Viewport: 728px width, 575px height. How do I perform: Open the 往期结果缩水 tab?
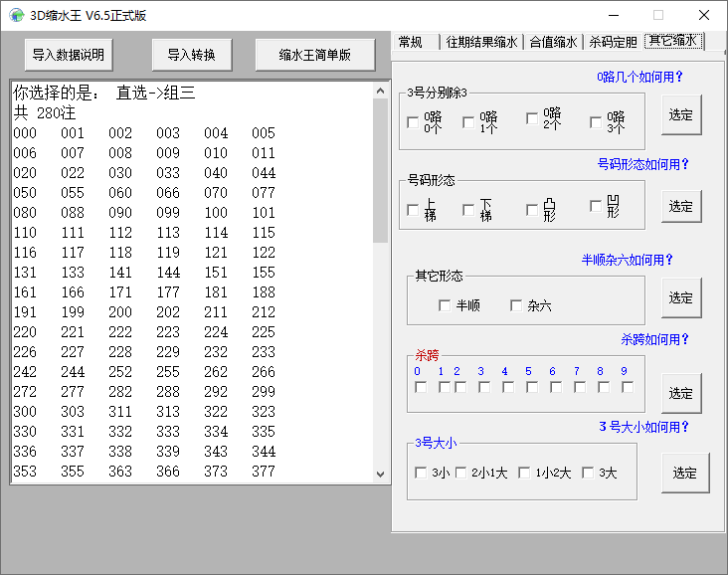[x=481, y=42]
